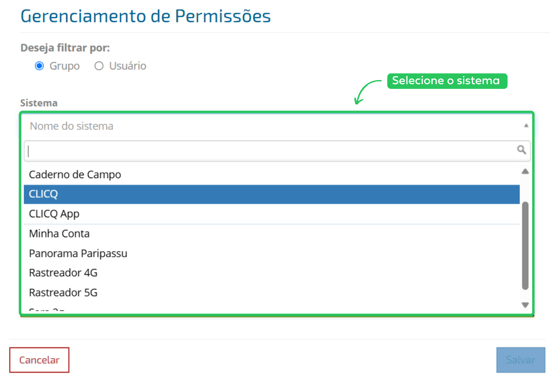The image size is (550, 376).
Task: Click the Nome do sistema combo box
Action: click(x=277, y=126)
